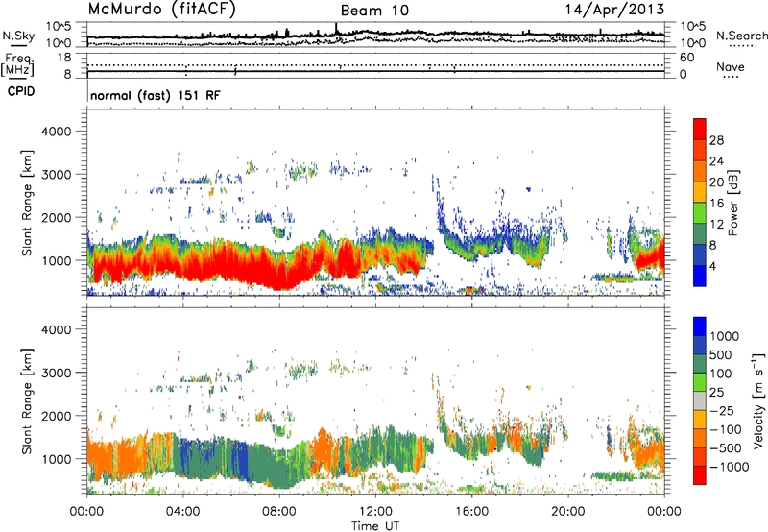The height and width of the screenshot is (532, 768).
Task: Click the '25' value on Velocity colorbar
Action: (x=716, y=393)
